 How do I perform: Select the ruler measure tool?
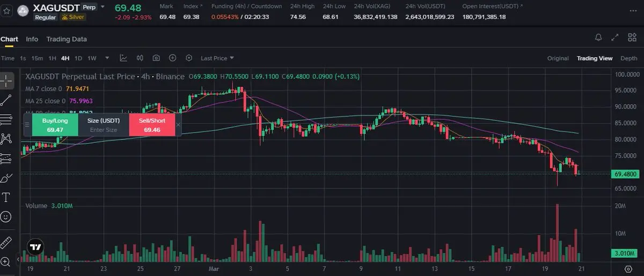pyautogui.click(x=6, y=242)
